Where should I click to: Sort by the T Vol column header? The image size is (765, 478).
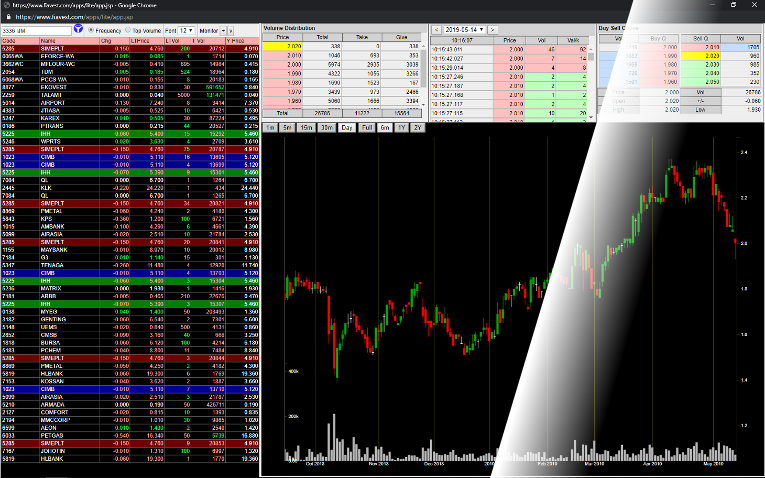(x=209, y=41)
